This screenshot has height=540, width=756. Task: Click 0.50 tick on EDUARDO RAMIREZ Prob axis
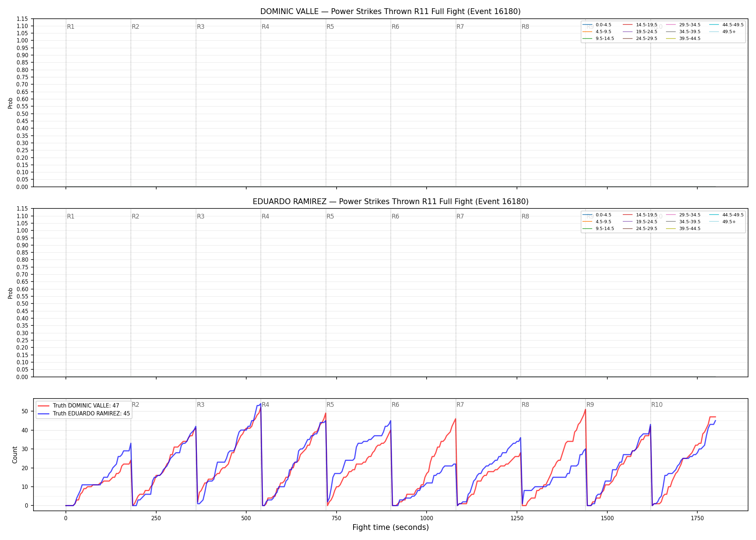point(22,304)
